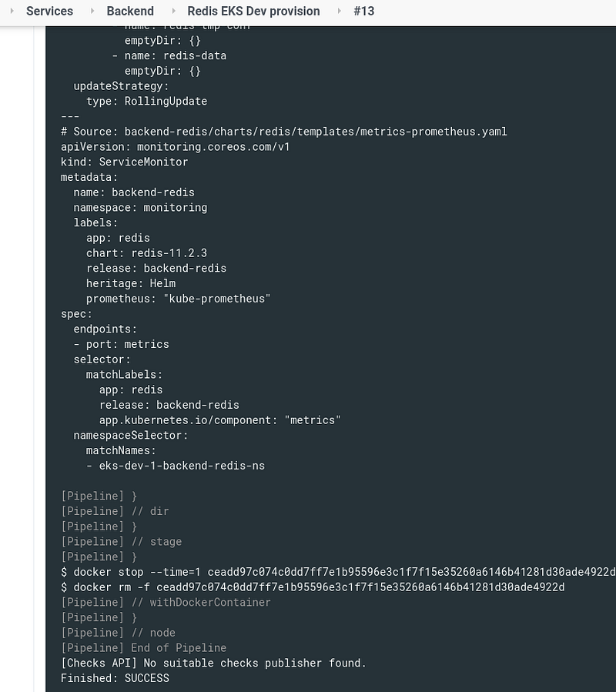
Task: Click the 'chart: redis-11.2.3' label line
Action: (x=146, y=253)
